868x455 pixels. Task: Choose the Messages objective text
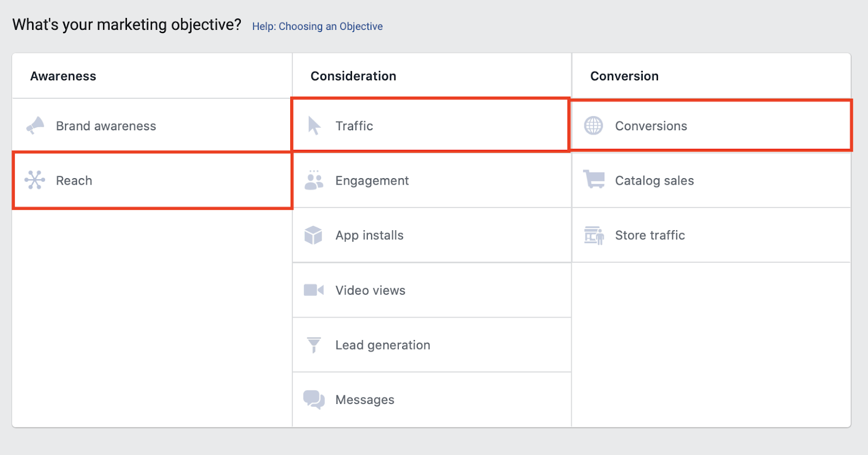coord(365,400)
